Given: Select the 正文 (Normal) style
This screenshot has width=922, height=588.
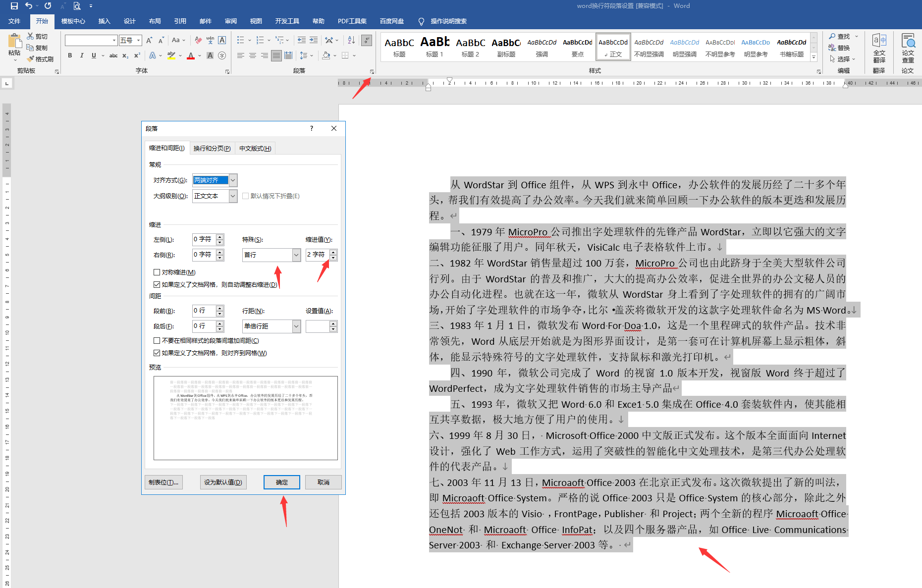Looking at the screenshot, I should coord(613,47).
